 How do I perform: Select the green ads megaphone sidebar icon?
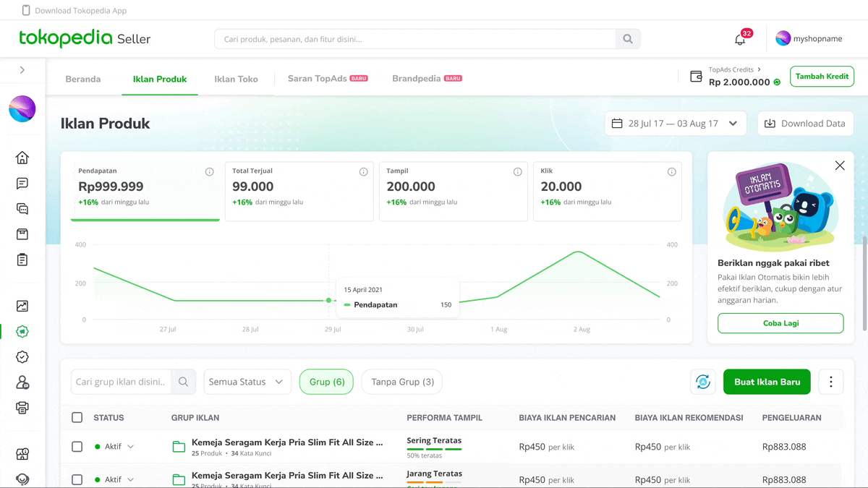[22, 332]
